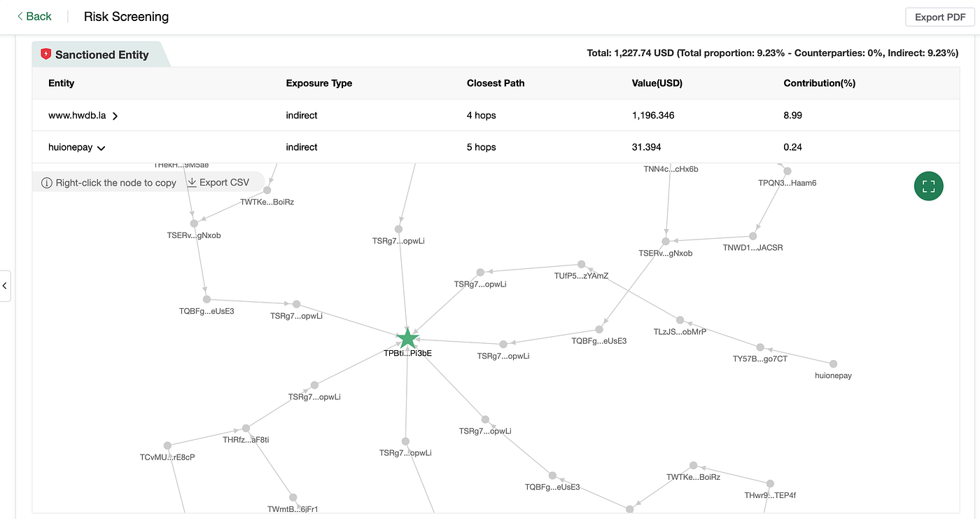
Task: Select the TUfP5...zYAmZ graph node
Action: click(581, 265)
